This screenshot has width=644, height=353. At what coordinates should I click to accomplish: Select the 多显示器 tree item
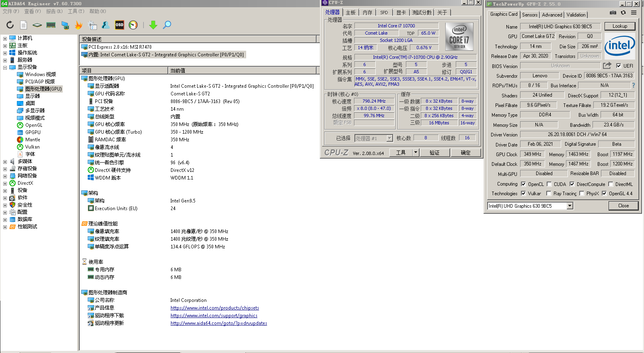[35, 111]
